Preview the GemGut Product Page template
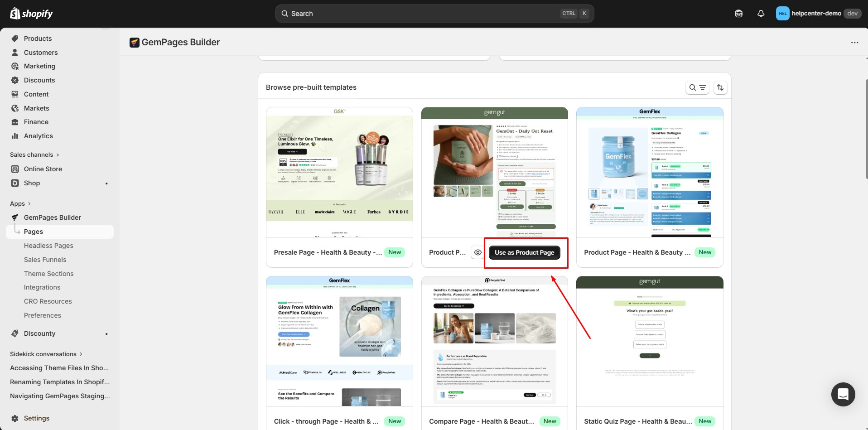Screen dimensions: 868x430 click(x=477, y=252)
